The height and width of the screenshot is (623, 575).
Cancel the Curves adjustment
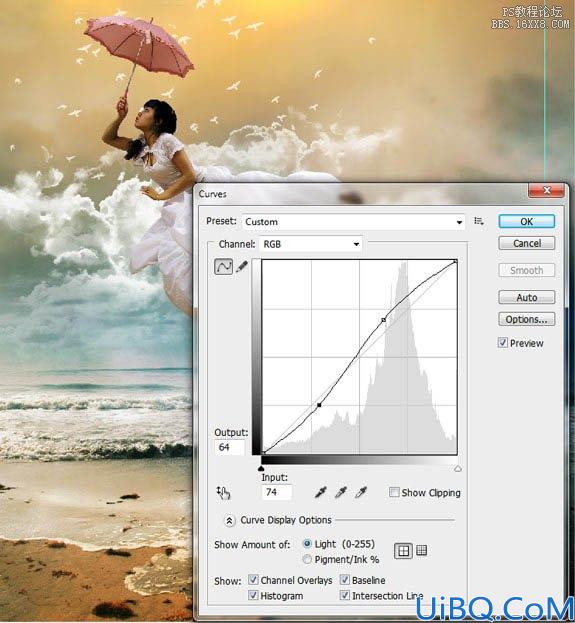[527, 243]
